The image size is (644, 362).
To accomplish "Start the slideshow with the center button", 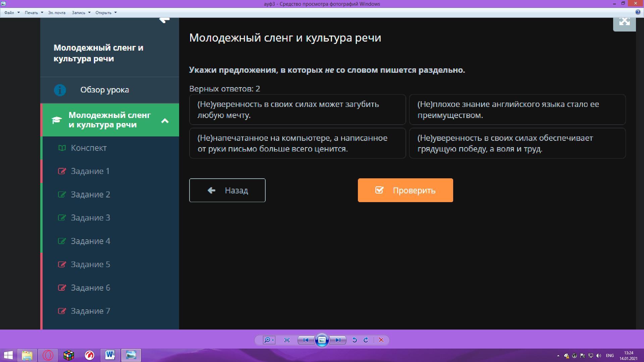I will pos(322,340).
